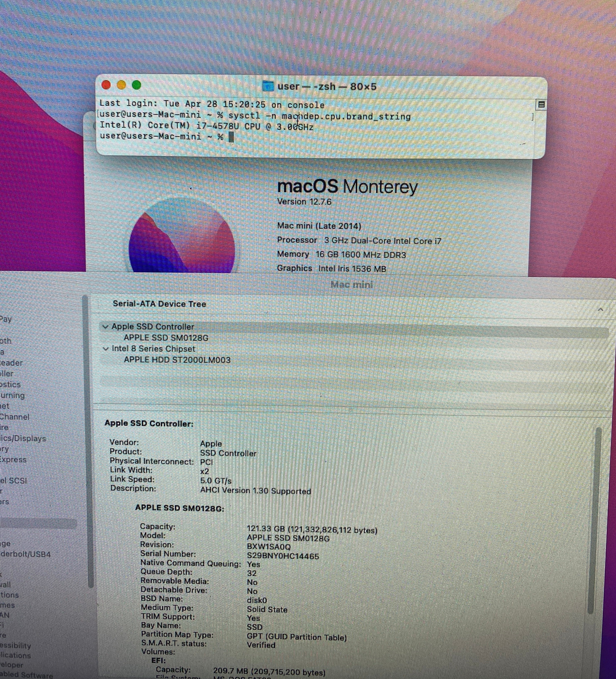This screenshot has width=616, height=679.
Task: Open Fibre Channel in sidebar list
Action: click(x=15, y=417)
